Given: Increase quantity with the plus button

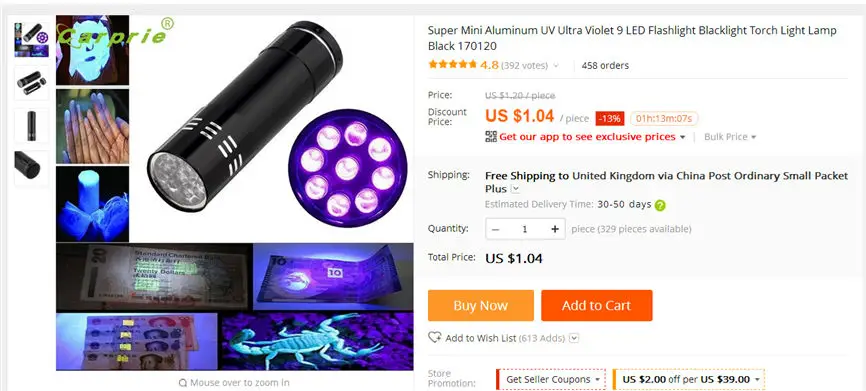Looking at the screenshot, I should pyautogui.click(x=555, y=229).
